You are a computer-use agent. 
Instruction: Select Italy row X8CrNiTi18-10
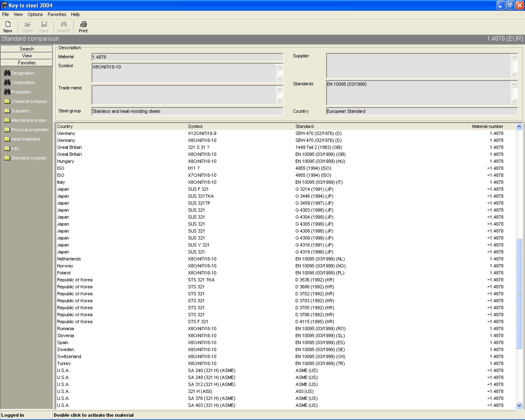285,182
